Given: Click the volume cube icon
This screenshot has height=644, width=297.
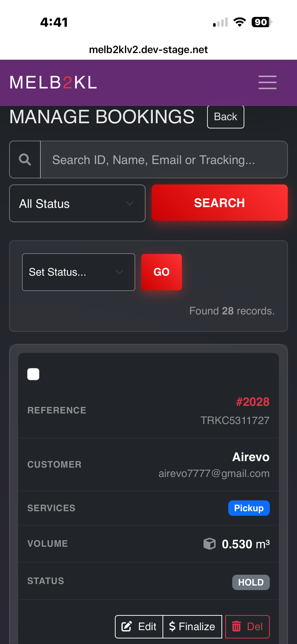Looking at the screenshot, I should pos(210,544).
